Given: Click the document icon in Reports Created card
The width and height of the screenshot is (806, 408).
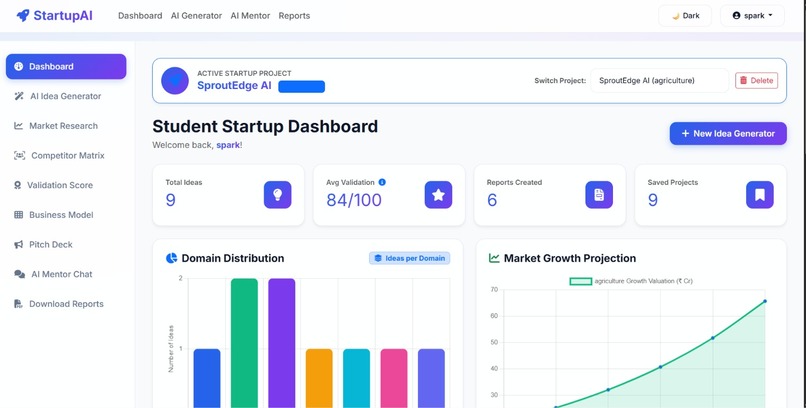Looking at the screenshot, I should click(x=599, y=195).
